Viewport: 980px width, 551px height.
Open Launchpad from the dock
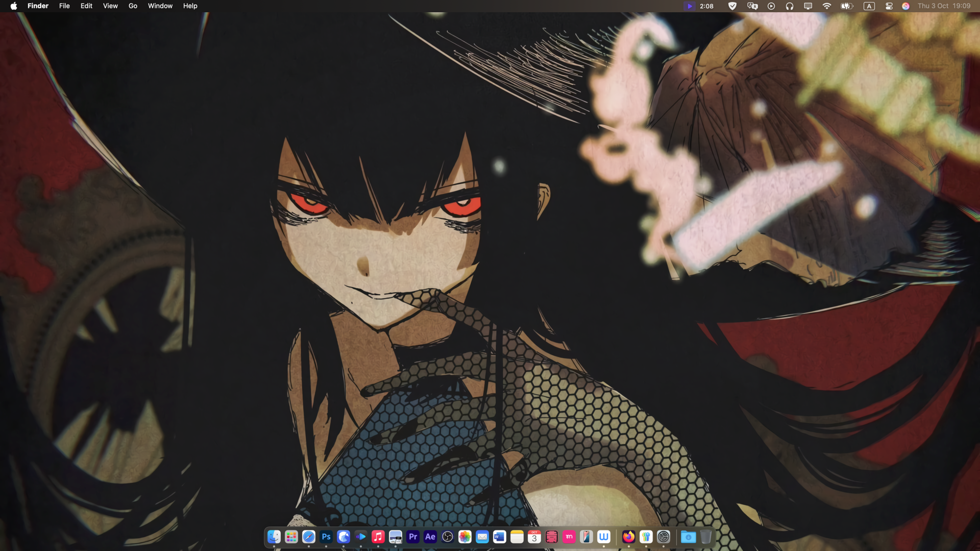click(291, 537)
